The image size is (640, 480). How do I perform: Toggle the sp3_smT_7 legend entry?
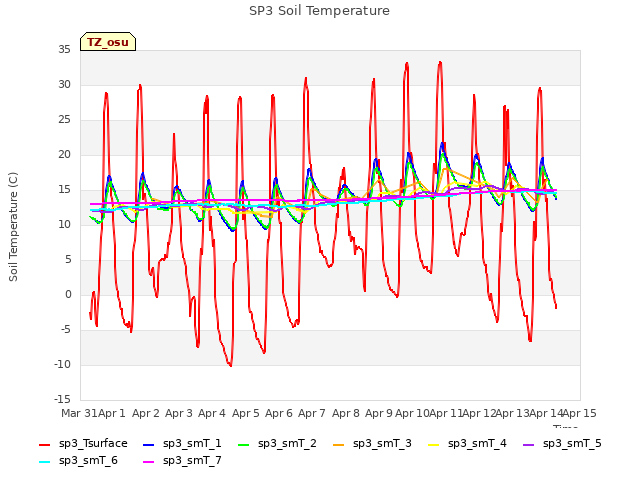coord(182,461)
